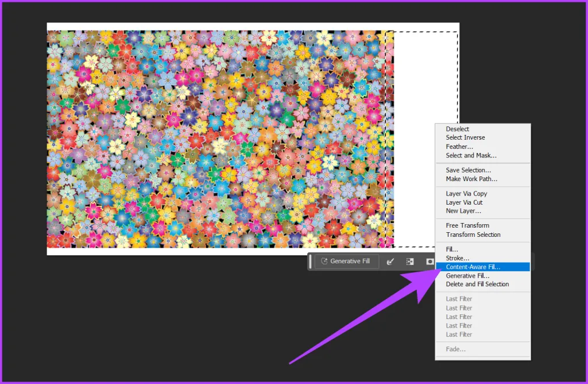The height and width of the screenshot is (384, 588).
Task: Choose Free Transform from the menu
Action: [x=467, y=225]
